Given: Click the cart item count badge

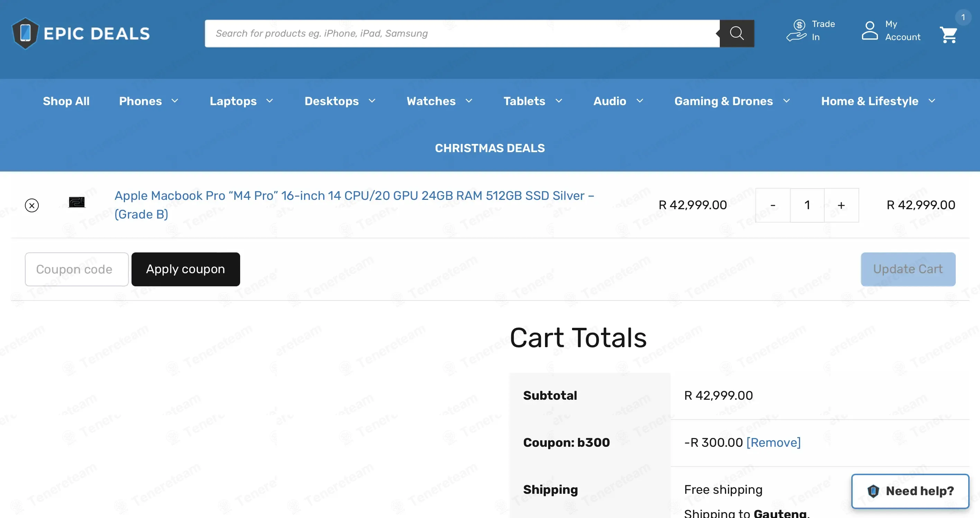Looking at the screenshot, I should point(963,18).
